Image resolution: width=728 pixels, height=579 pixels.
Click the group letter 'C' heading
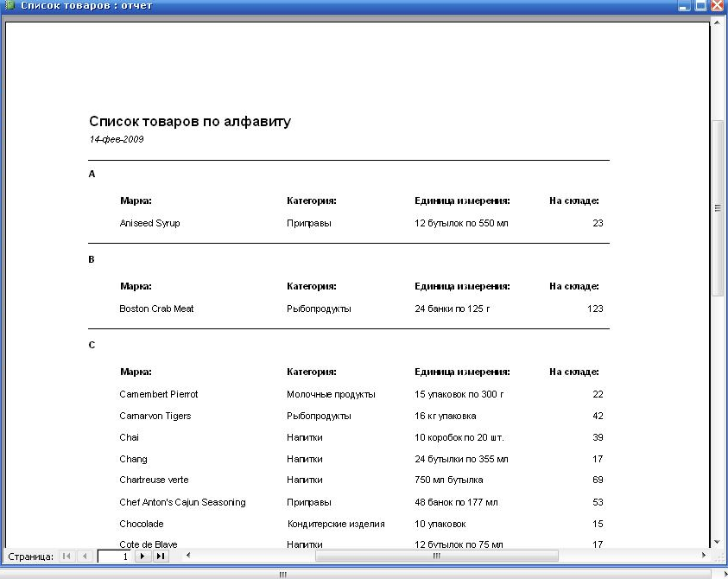92,345
